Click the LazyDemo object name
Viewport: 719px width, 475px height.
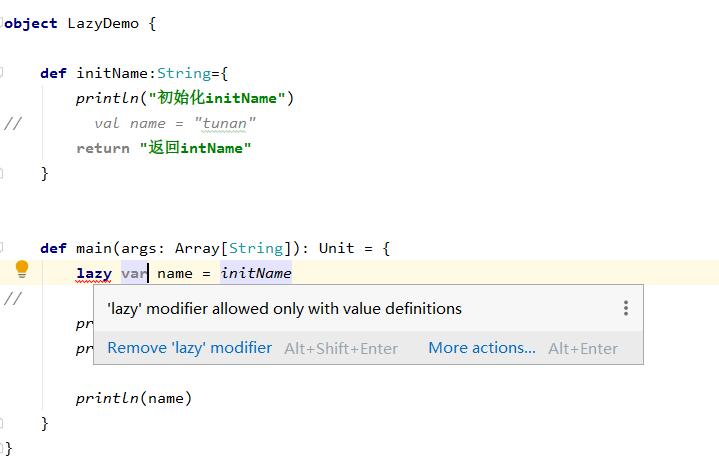103,23
